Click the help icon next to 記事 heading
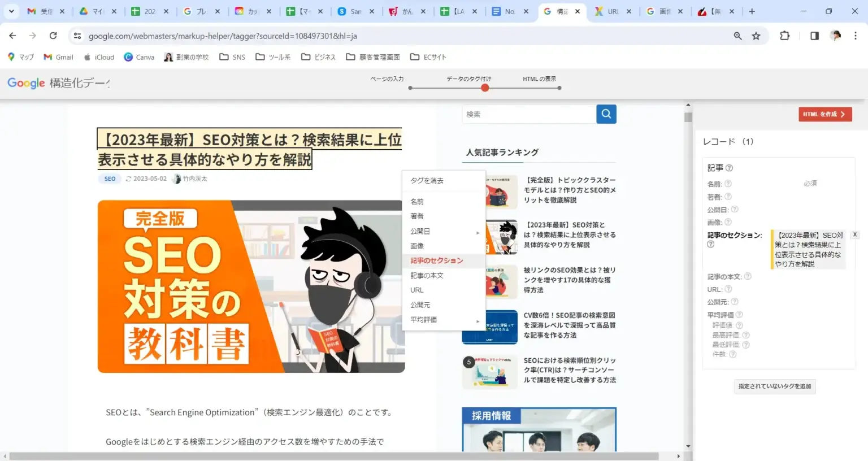Viewport: 868px width, 461px height. coord(730,167)
